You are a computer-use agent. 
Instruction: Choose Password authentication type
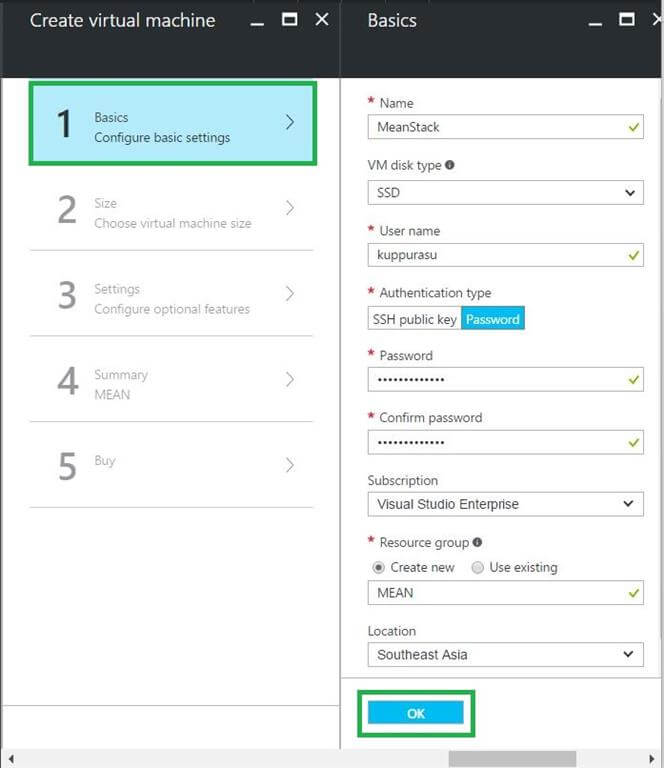(492, 319)
